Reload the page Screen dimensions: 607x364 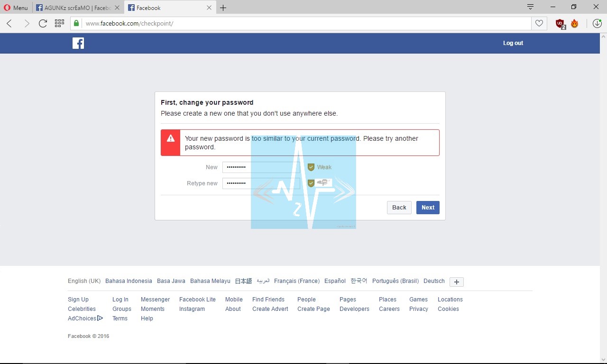point(43,24)
